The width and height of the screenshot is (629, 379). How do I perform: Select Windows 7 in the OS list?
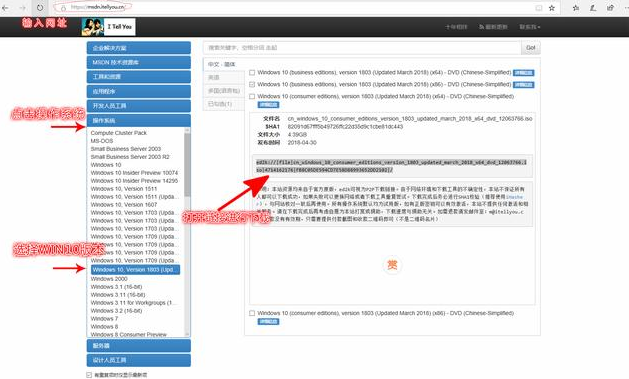(104, 319)
